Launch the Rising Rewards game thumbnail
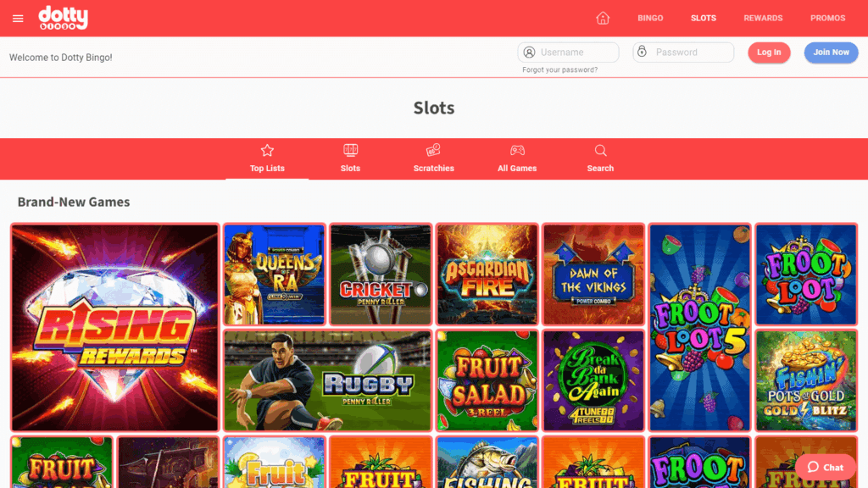This screenshot has width=868, height=488. (115, 328)
